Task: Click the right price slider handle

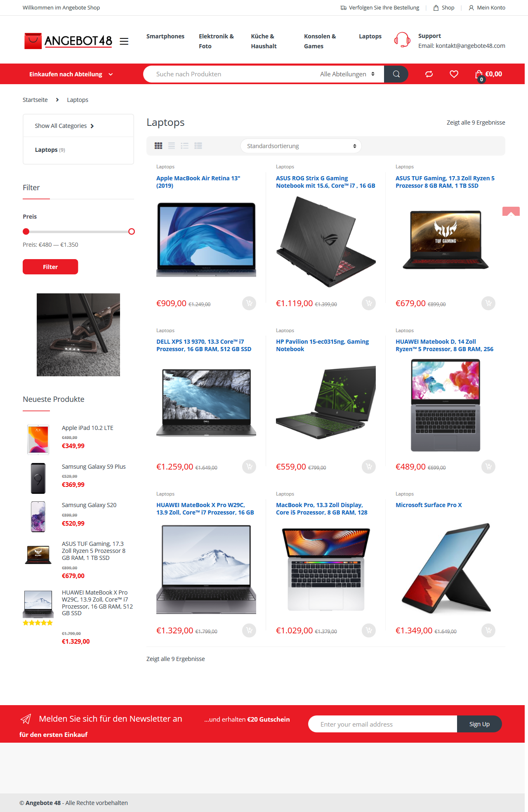Action: tap(132, 231)
